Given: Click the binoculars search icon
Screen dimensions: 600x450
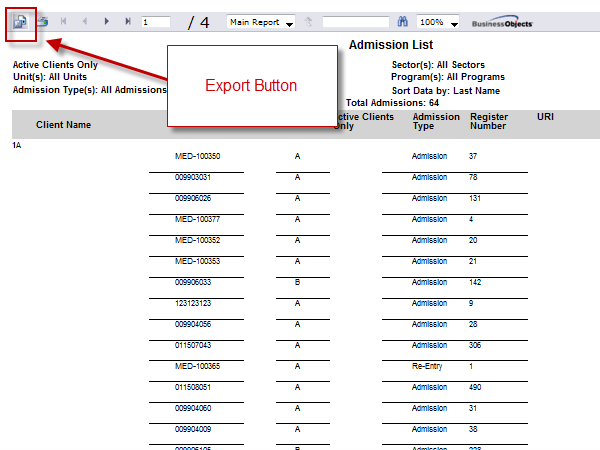Looking at the screenshot, I should pos(403,21).
